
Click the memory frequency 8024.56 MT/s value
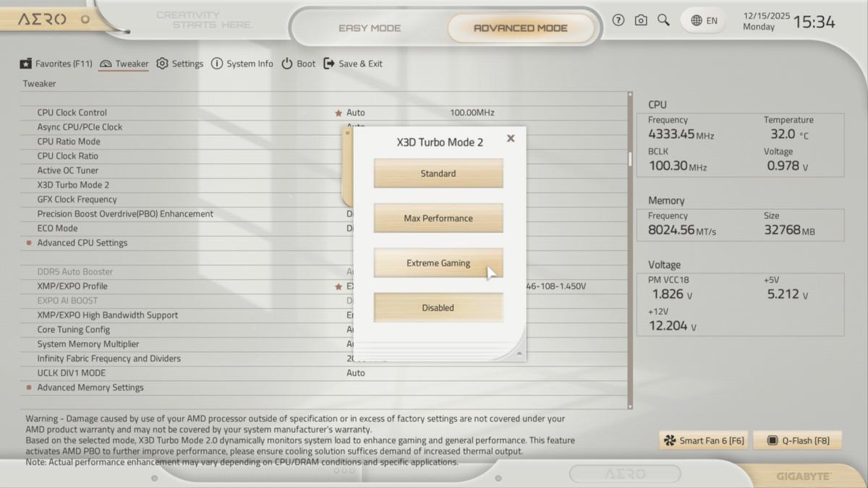tap(681, 231)
